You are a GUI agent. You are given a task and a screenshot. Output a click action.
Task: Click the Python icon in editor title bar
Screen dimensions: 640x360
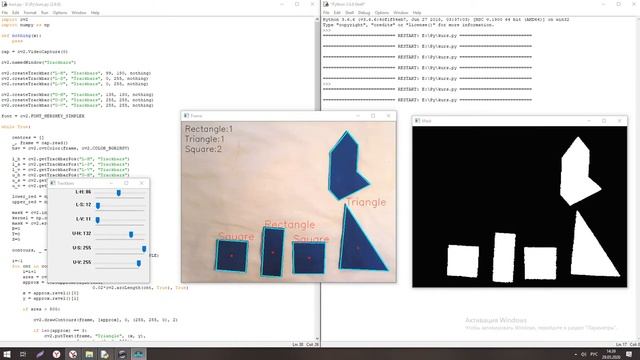4,4
